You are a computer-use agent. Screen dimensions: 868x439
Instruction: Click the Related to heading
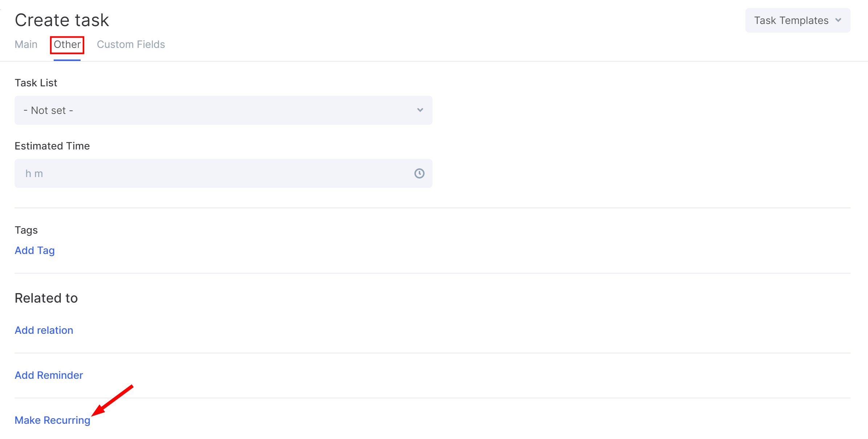[x=46, y=298]
